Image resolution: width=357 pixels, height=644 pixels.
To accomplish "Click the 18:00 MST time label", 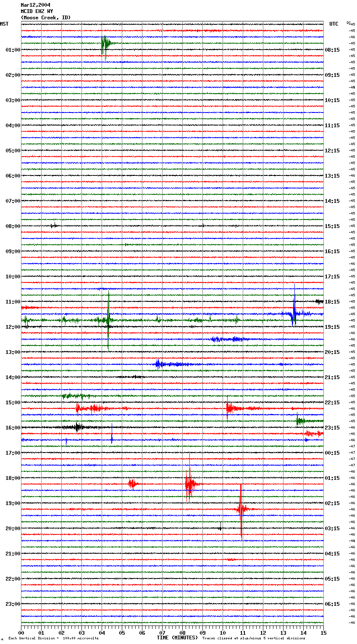I will [x=13, y=478].
